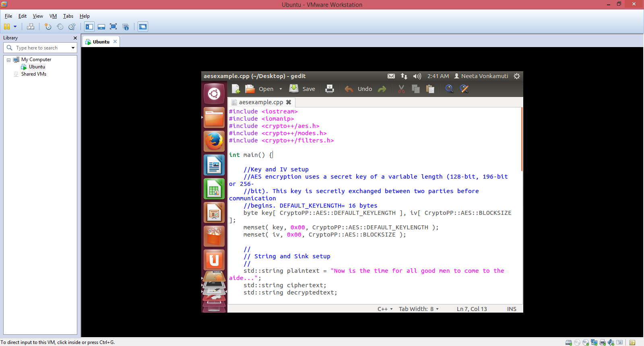644x346 pixels.
Task: Collapse the My Computer tree node
Action: 8,60
